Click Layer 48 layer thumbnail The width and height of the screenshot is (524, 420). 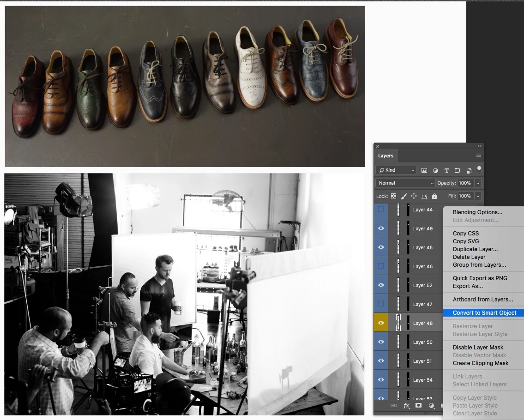click(x=398, y=323)
